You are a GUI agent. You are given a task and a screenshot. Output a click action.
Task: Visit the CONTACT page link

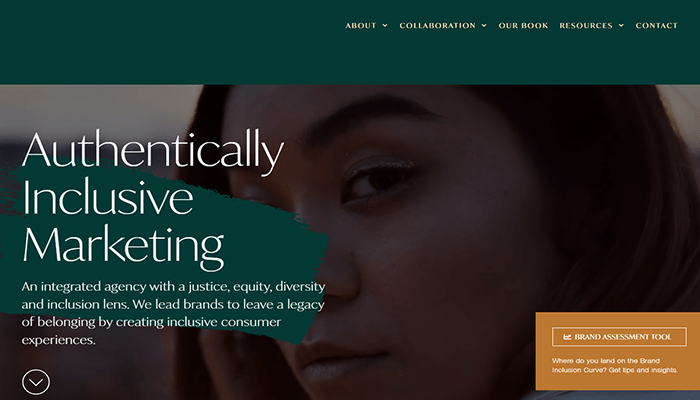point(656,26)
